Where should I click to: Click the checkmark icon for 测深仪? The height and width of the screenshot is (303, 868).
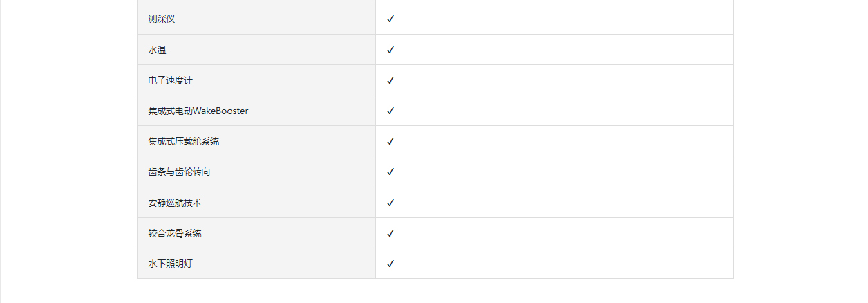pyautogui.click(x=390, y=19)
